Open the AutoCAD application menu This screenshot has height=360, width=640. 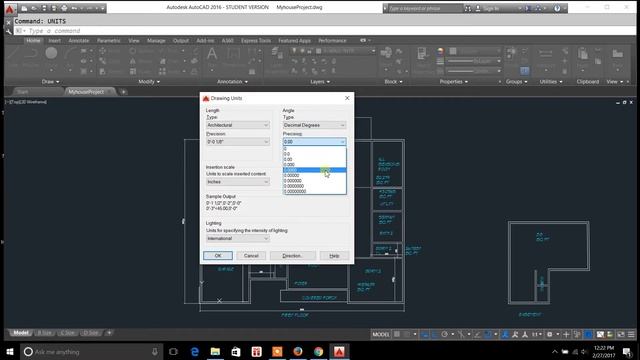pyautogui.click(x=10, y=8)
